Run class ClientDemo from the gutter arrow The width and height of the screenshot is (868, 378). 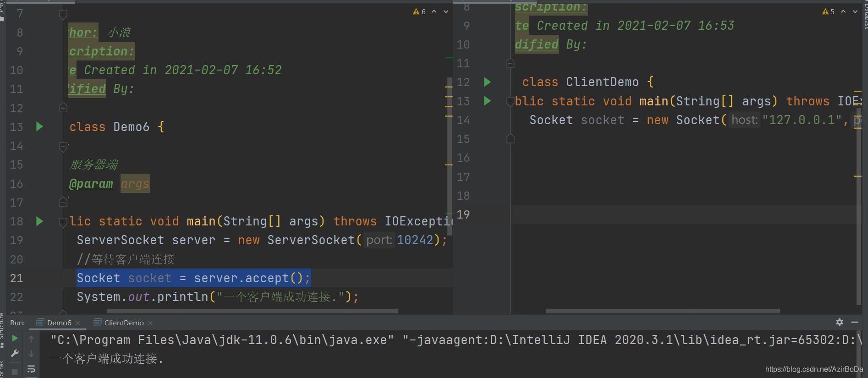(x=487, y=82)
